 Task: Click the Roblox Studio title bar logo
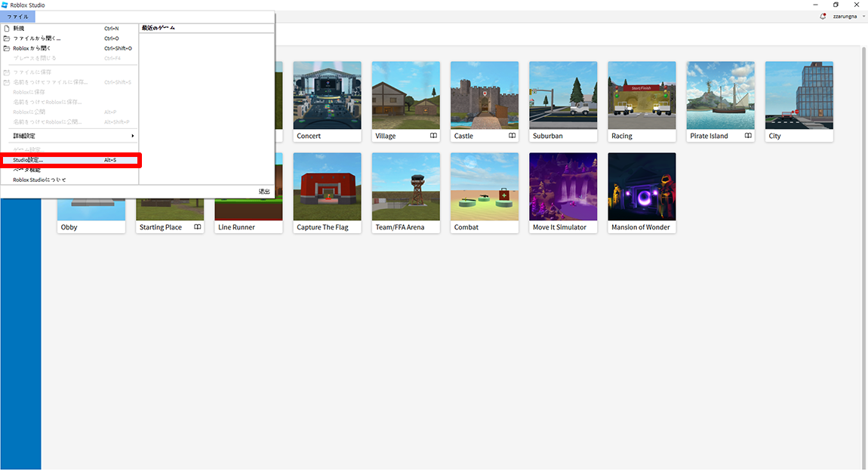(5, 5)
